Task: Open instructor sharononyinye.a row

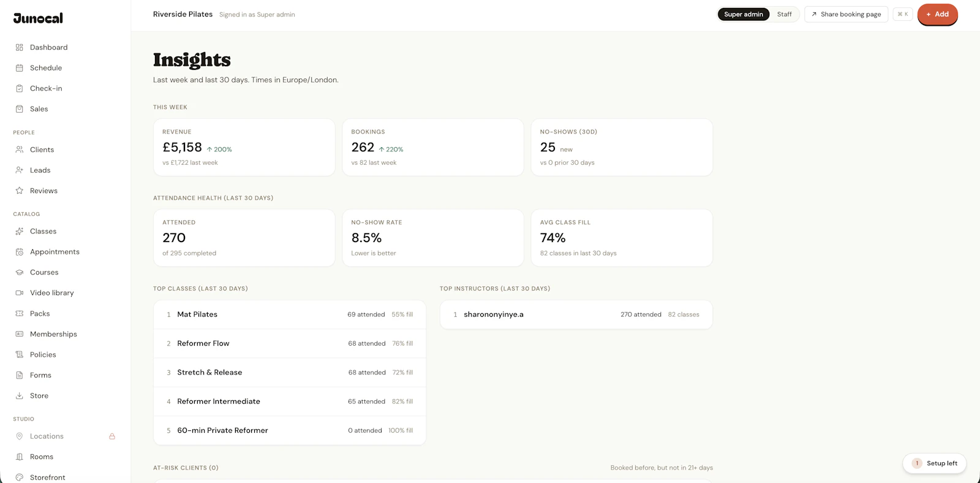Action: 576,314
